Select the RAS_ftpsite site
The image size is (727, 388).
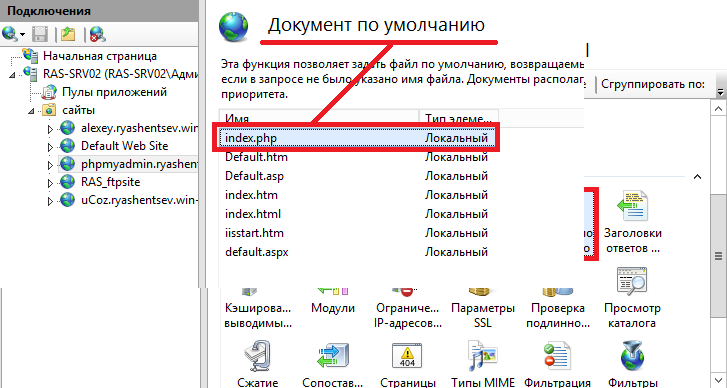coord(110,182)
